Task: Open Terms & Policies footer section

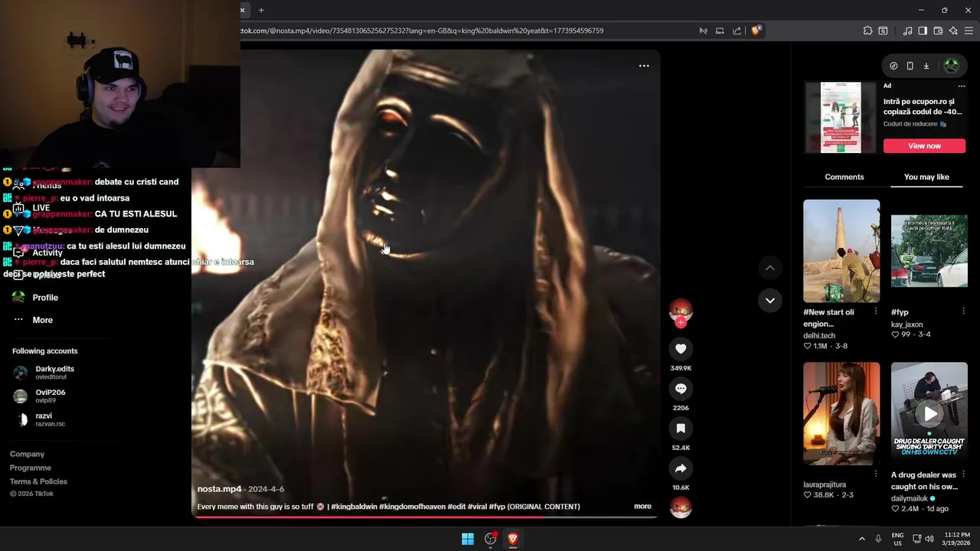Action: coord(38,481)
